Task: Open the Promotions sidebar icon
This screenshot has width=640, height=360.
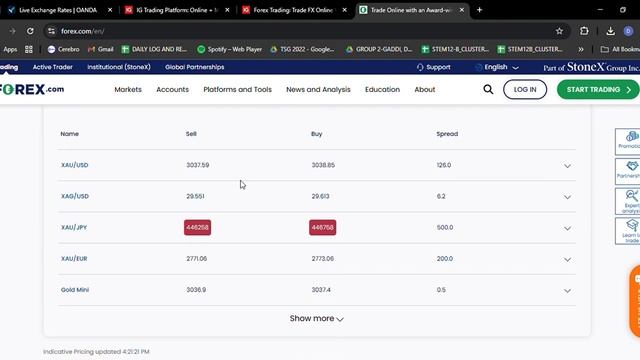Action: coord(628,141)
